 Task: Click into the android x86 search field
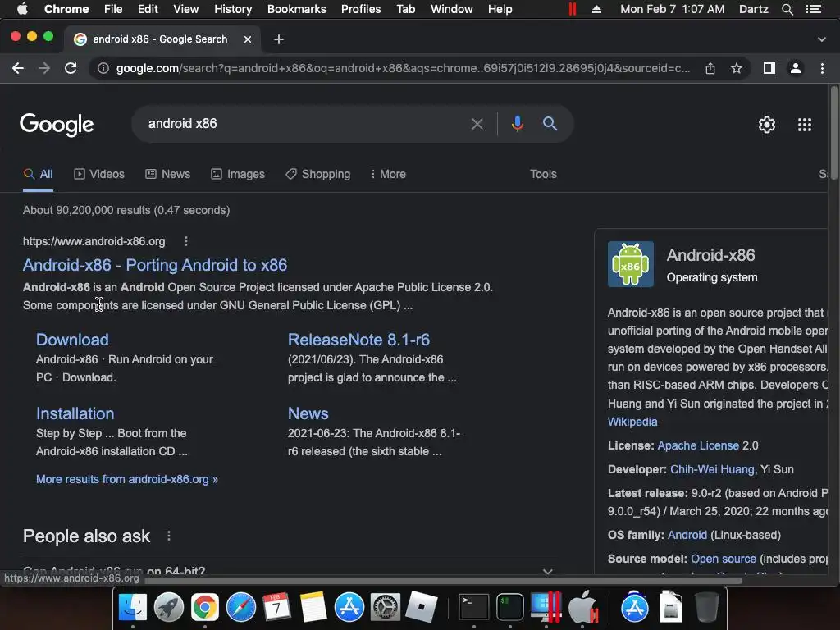[x=305, y=124]
